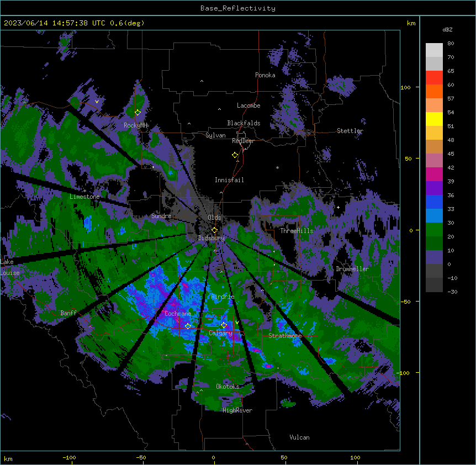Select the yellow diamond marker below Cochrane

188,326
